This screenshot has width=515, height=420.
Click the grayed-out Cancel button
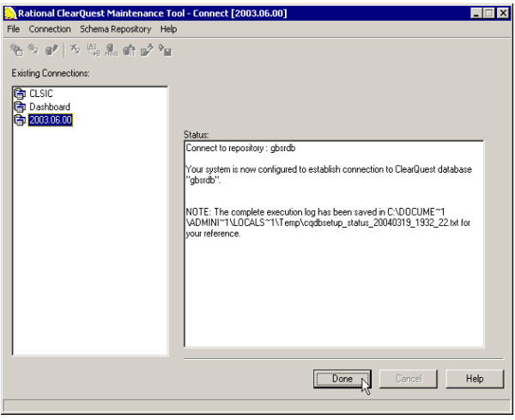[409, 379]
